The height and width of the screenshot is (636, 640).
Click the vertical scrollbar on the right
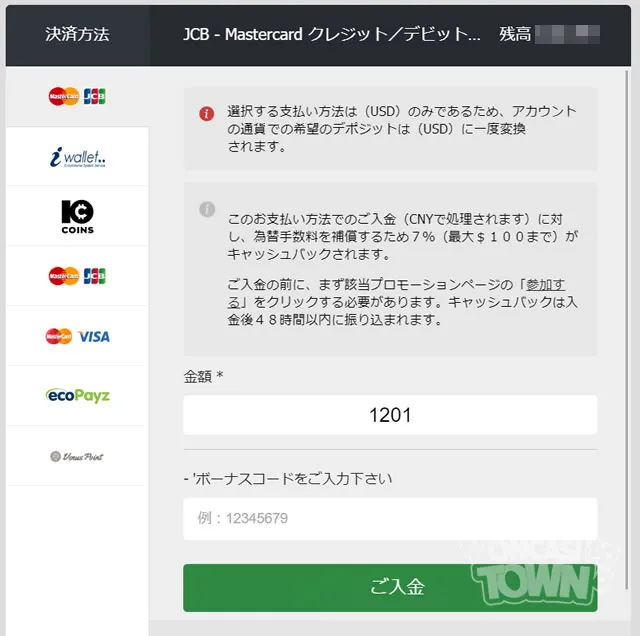coord(627,330)
